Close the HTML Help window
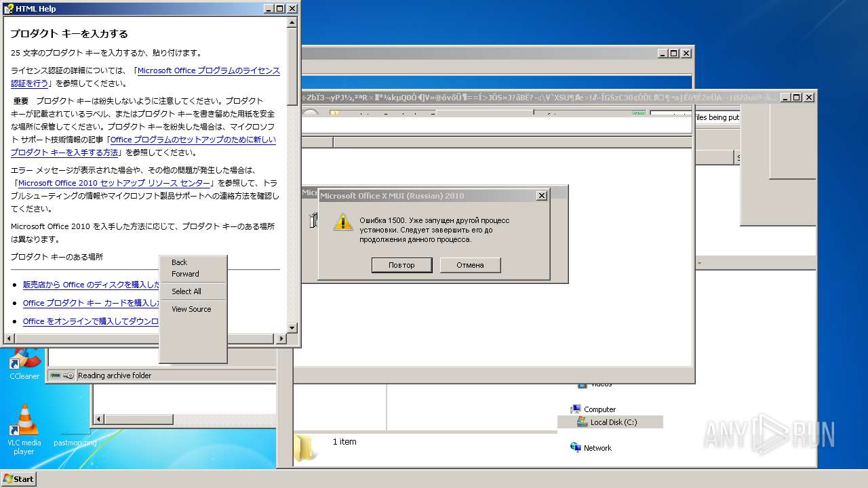 point(292,9)
